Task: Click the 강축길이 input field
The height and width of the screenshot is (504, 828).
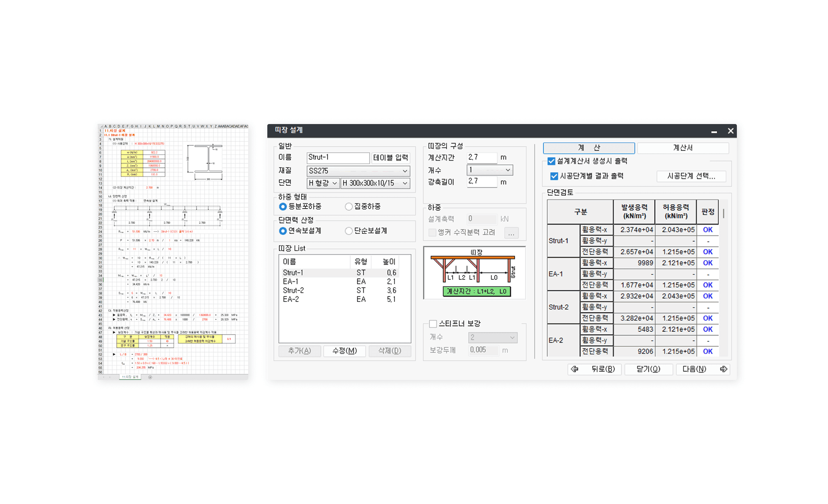Action: tap(482, 182)
